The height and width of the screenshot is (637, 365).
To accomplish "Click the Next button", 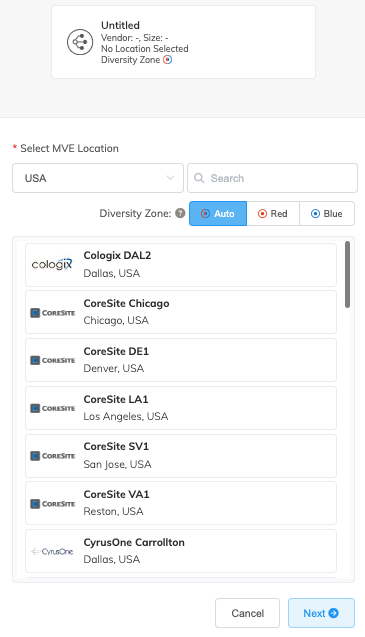I will pyautogui.click(x=322, y=613).
